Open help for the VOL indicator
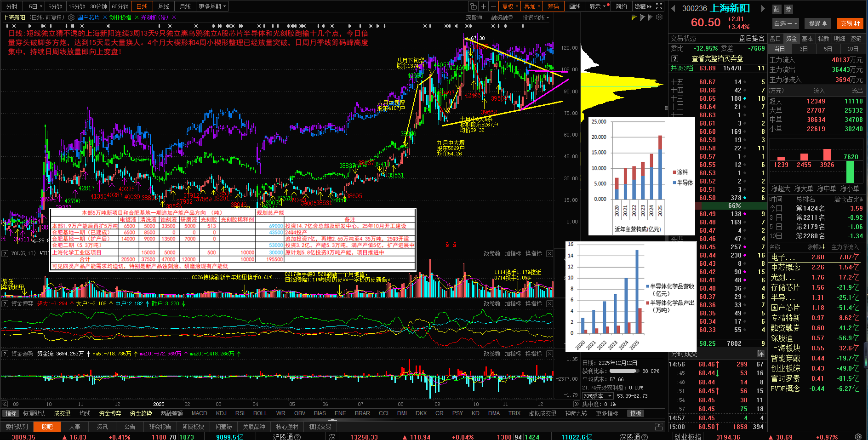 5,253
